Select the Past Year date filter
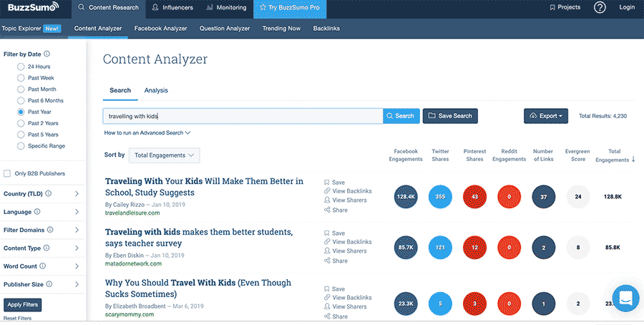Image resolution: width=644 pixels, height=325 pixels. click(x=21, y=112)
